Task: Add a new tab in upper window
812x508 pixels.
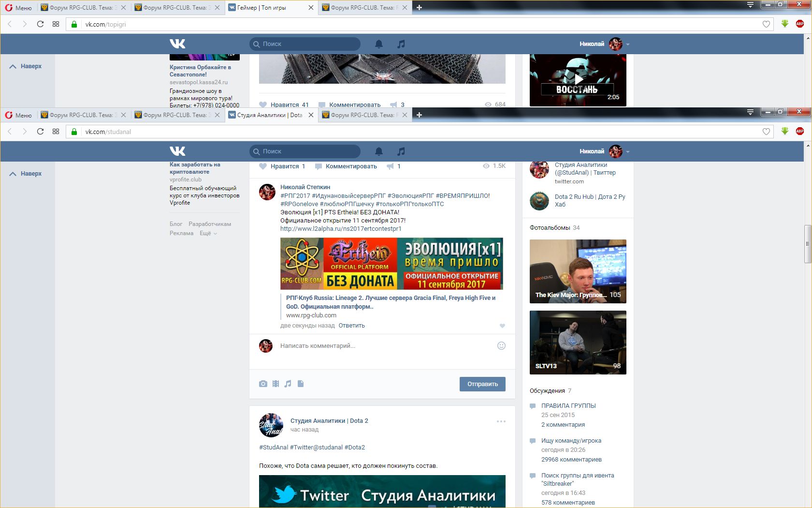Action: click(x=419, y=8)
